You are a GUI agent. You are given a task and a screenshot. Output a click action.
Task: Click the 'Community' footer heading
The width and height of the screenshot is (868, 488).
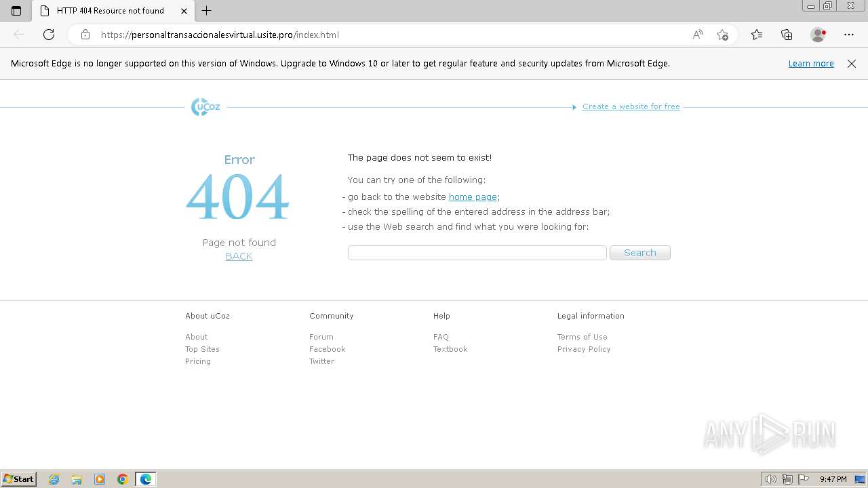332,316
